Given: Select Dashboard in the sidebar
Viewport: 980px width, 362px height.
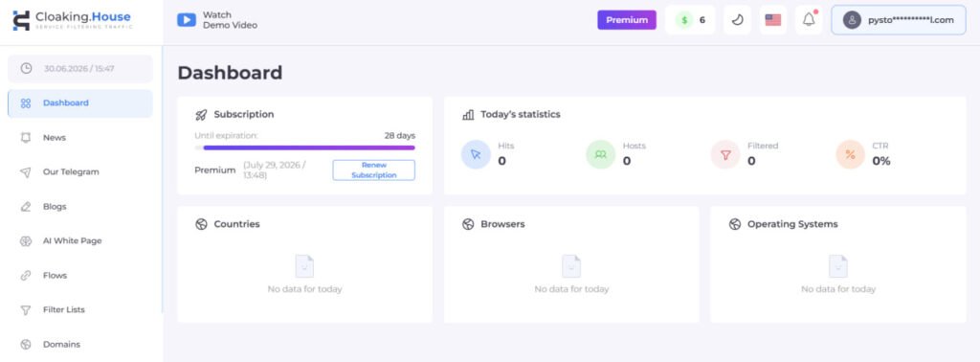Looking at the screenshot, I should click(x=80, y=103).
